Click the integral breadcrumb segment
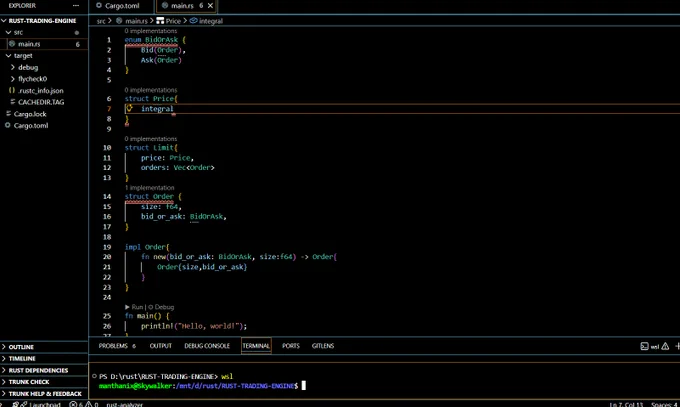This screenshot has height=407, width=680. 206,21
